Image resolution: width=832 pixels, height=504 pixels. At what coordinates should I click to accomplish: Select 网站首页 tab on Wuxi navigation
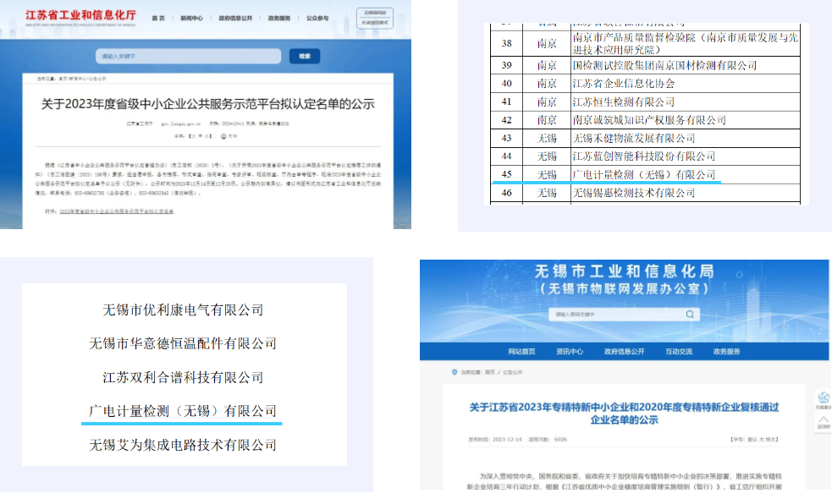coord(521,351)
